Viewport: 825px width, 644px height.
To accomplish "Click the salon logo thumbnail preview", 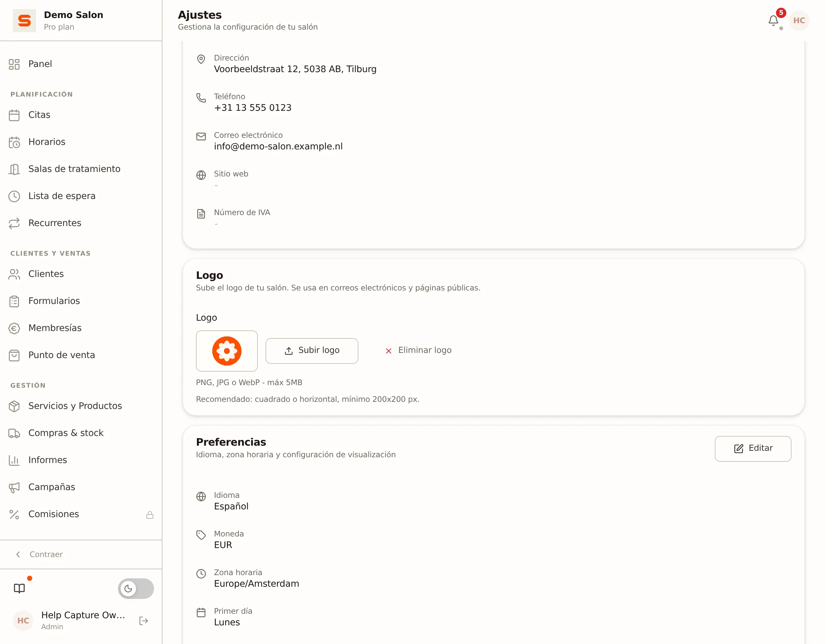I will tap(227, 351).
